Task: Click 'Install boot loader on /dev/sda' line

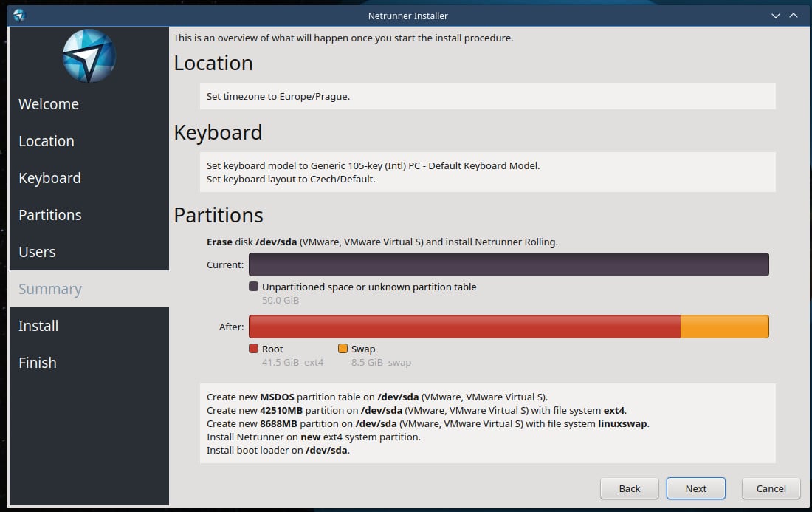Action: [278, 451]
